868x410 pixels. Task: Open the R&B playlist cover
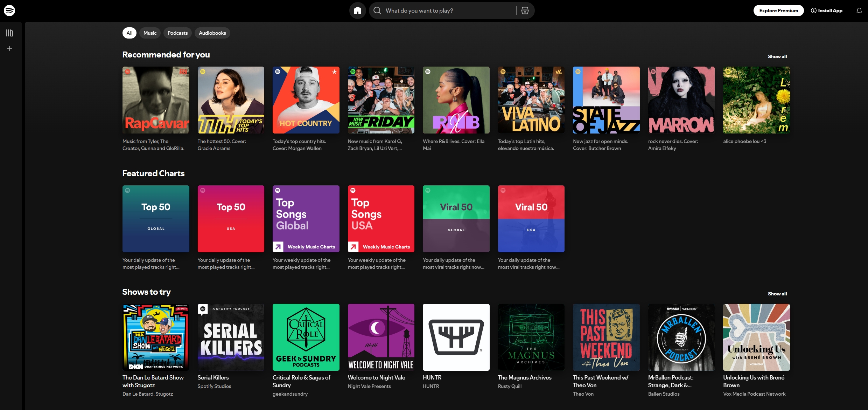[456, 100]
